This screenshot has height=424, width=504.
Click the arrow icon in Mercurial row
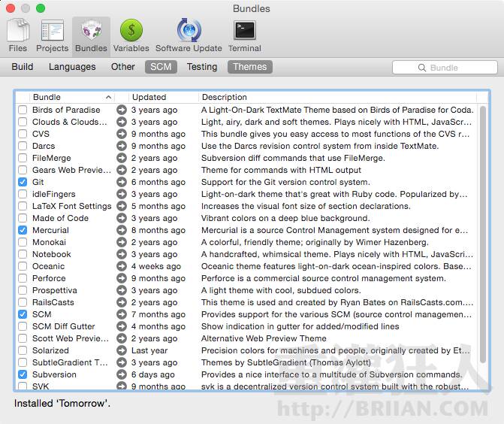(122, 230)
